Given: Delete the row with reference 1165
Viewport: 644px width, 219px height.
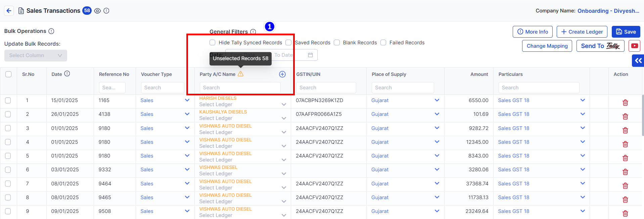Looking at the screenshot, I should [625, 102].
